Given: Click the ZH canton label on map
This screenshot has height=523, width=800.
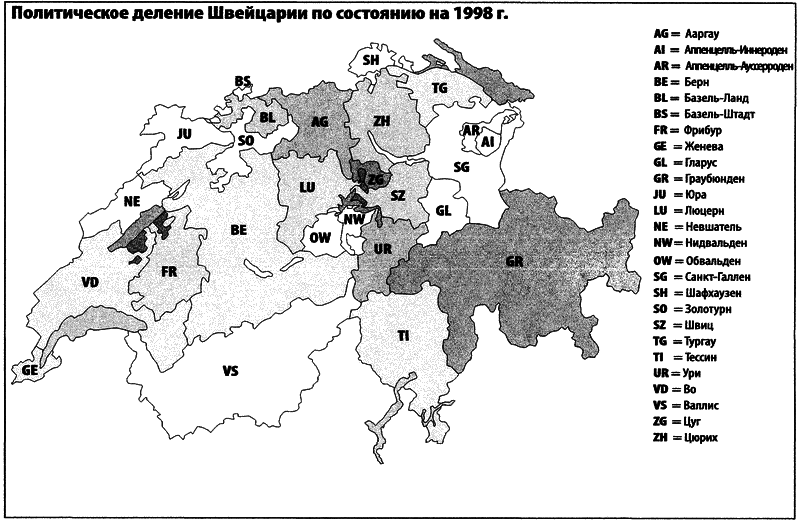Looking at the screenshot, I should (382, 121).
